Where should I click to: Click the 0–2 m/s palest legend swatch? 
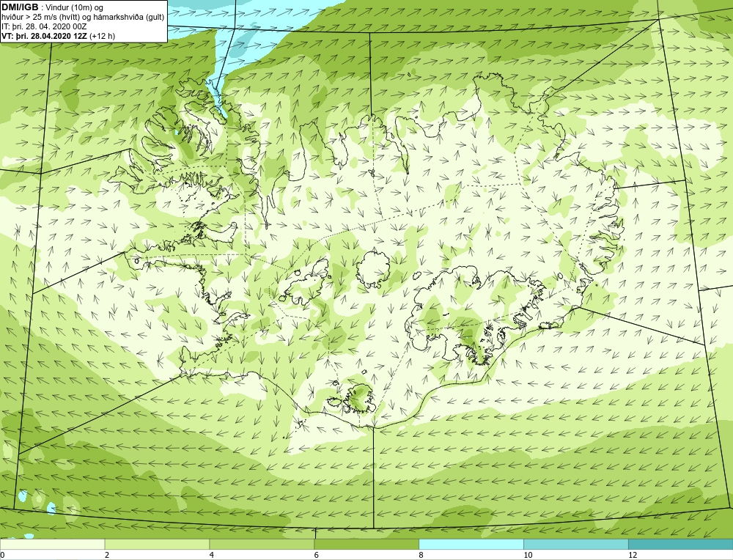[52, 544]
